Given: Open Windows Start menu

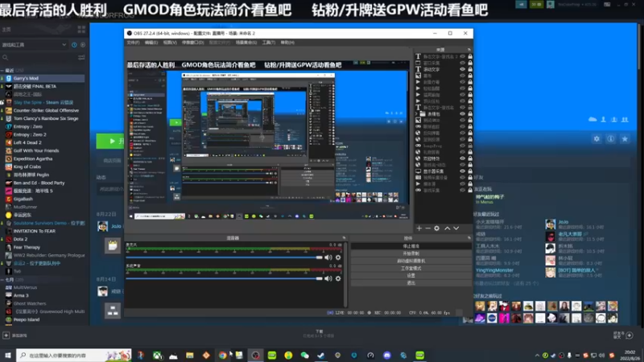Looking at the screenshot, I should (x=8, y=356).
